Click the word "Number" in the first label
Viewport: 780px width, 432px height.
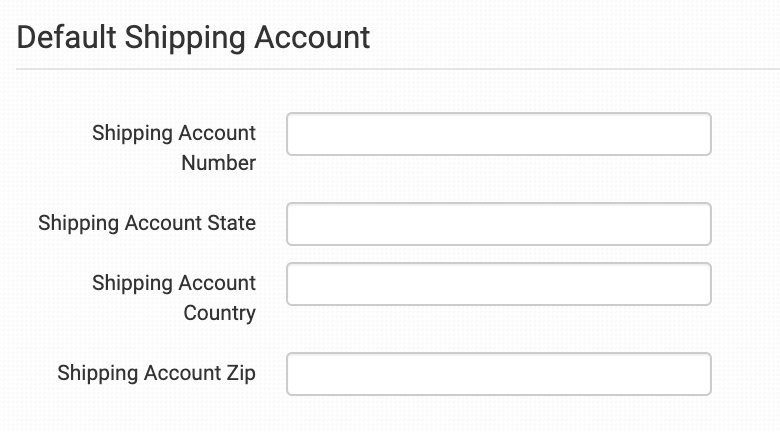click(x=218, y=162)
